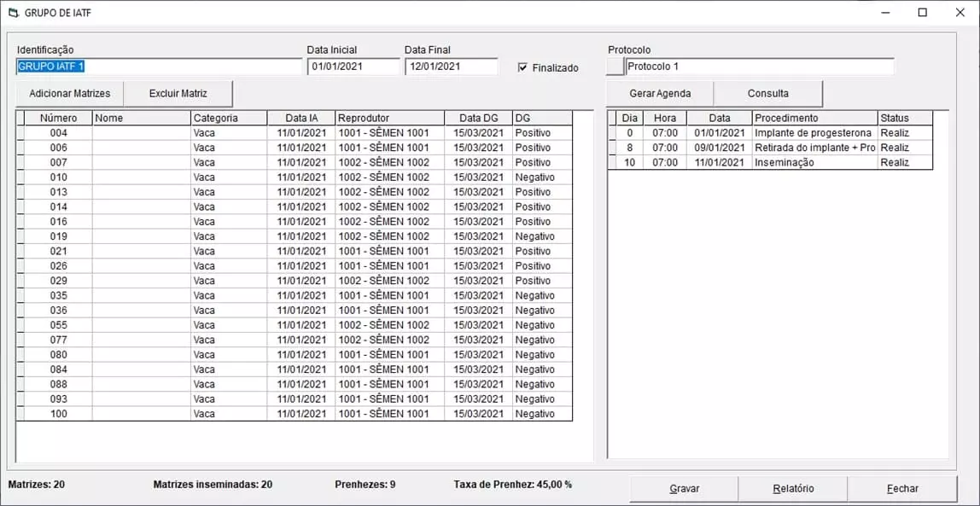Close the form with Fechar
Image resolution: width=980 pixels, height=506 pixels.
click(x=902, y=488)
